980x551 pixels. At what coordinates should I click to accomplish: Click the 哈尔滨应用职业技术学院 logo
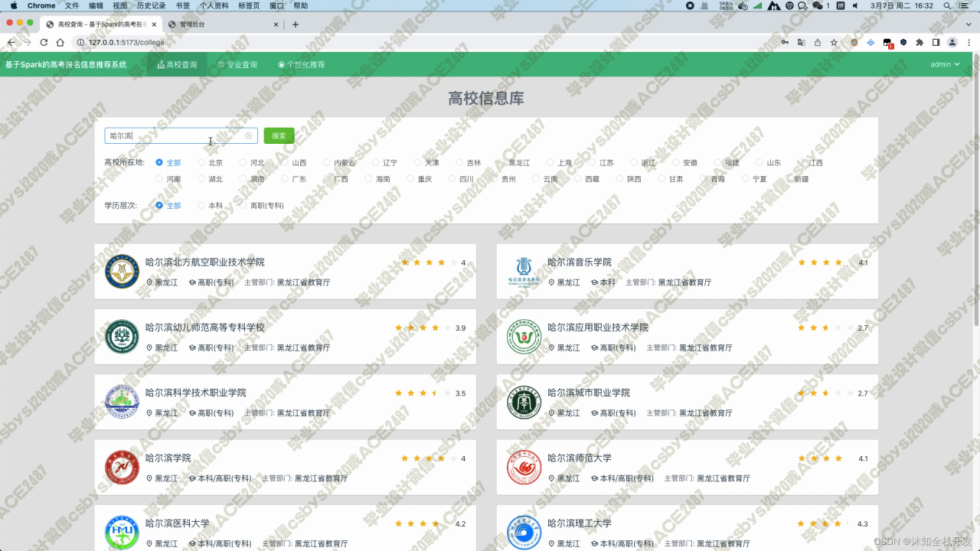tap(524, 337)
